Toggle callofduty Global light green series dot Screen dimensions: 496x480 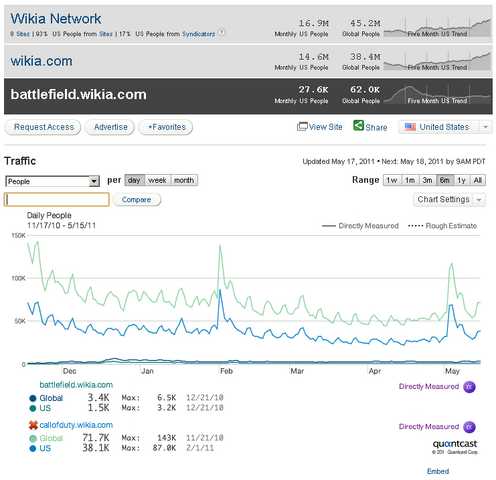(x=33, y=438)
